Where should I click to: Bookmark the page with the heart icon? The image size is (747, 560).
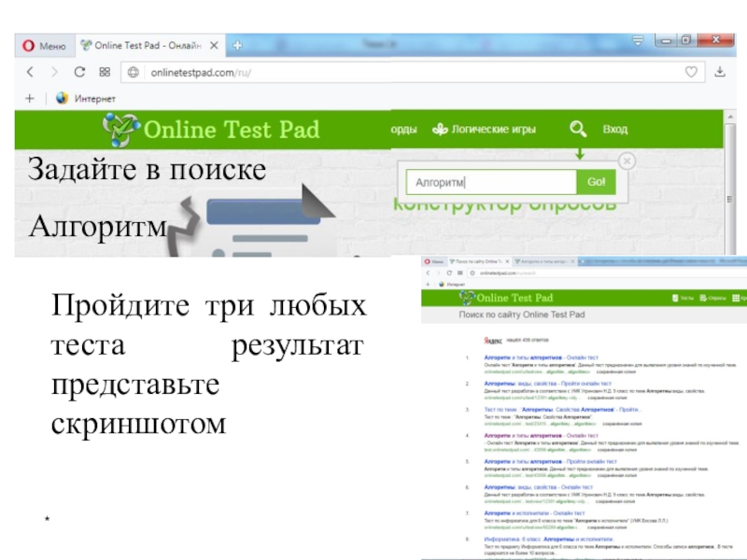(x=691, y=72)
